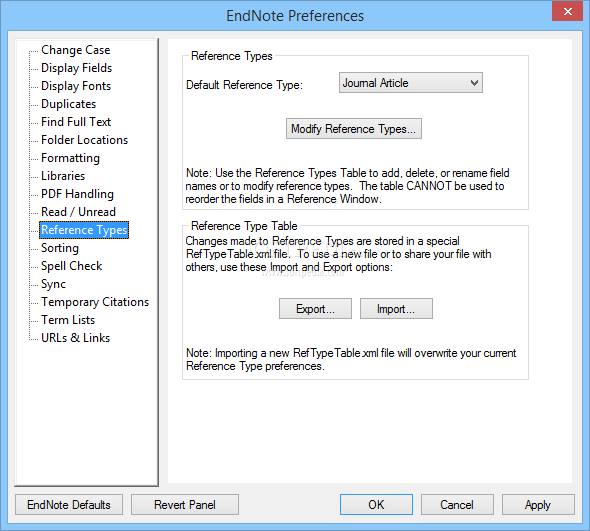Screen dimensions: 590x531
Task: Click the note about importing RefTypeTable.xml
Action: (351, 359)
